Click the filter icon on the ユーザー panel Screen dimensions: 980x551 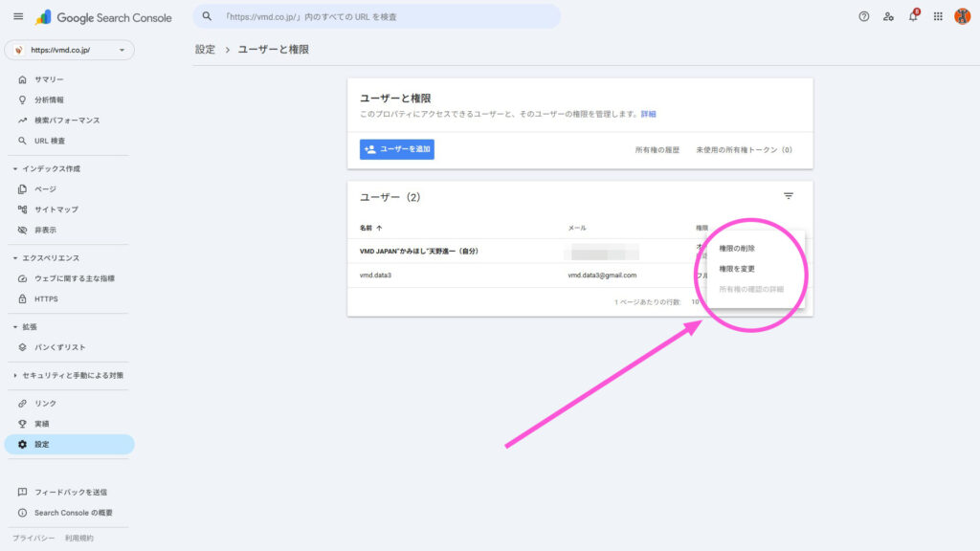(788, 195)
